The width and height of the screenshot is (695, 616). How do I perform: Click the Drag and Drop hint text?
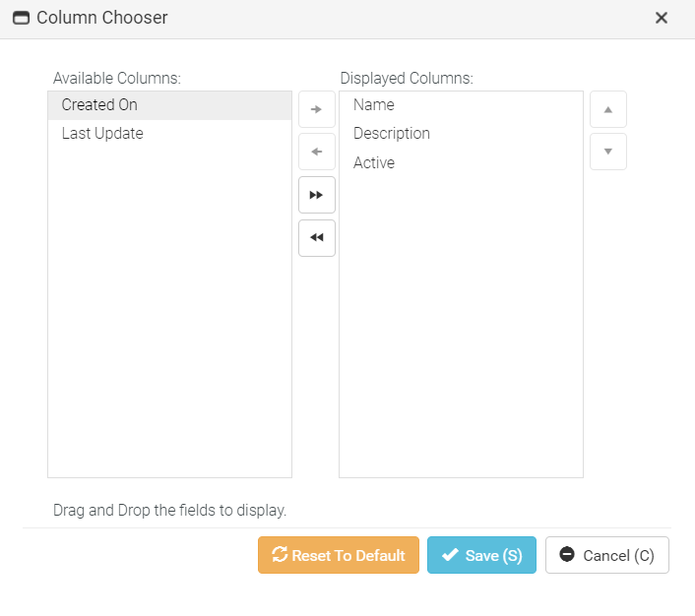[x=169, y=511]
